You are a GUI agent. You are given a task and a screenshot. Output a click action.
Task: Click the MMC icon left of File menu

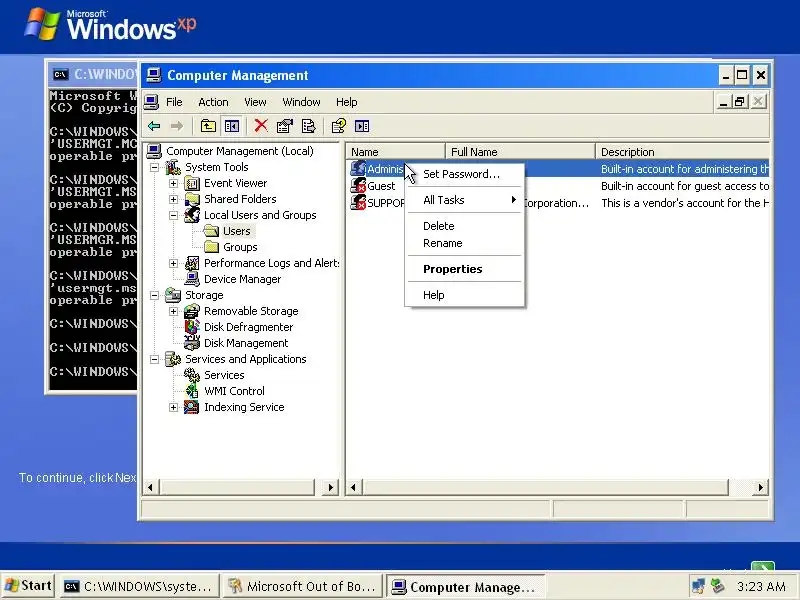coord(151,102)
